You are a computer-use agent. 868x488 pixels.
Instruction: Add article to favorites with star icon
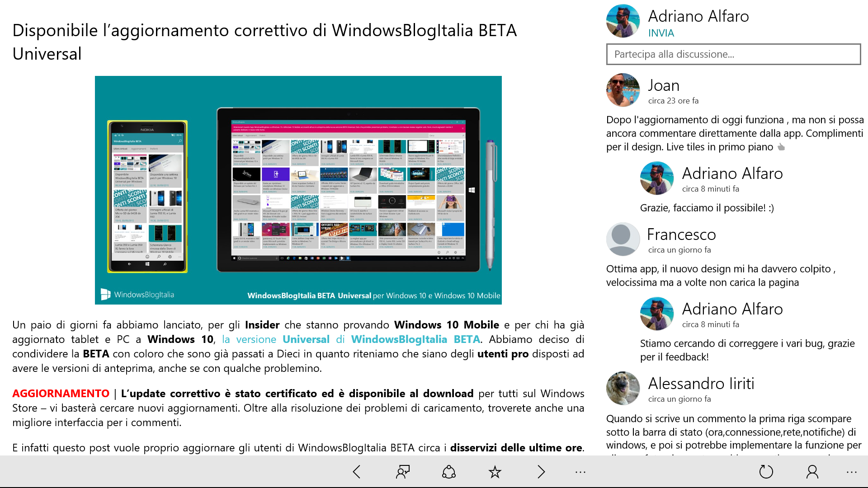pyautogui.click(x=495, y=472)
